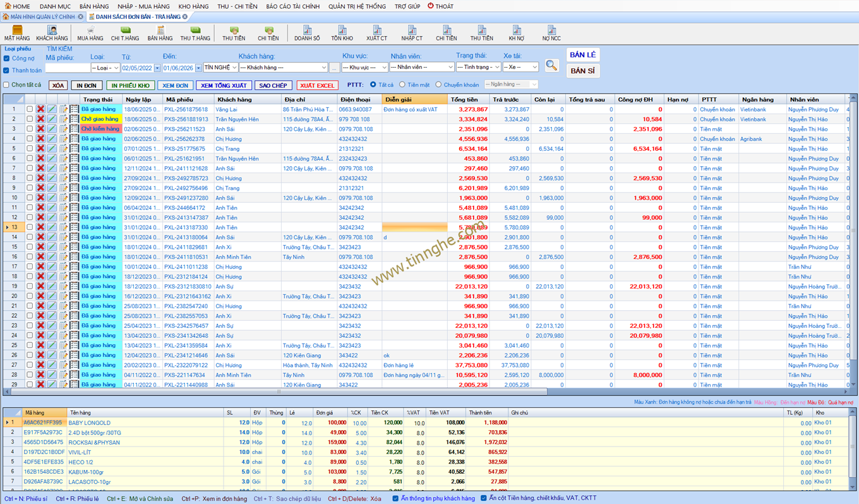This screenshot has width=859, height=504.
Task: Click the magnifier search icon
Action: [x=551, y=66]
